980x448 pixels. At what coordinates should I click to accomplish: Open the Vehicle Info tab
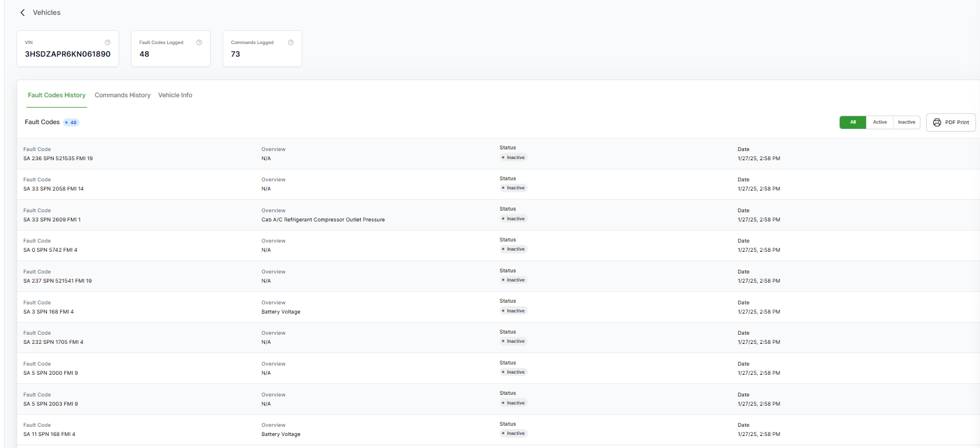[x=175, y=96]
